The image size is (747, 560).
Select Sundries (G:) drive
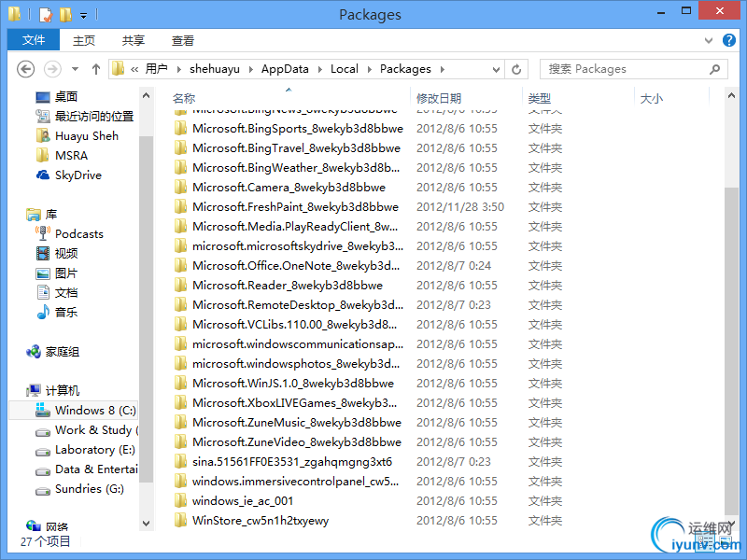tap(89, 488)
